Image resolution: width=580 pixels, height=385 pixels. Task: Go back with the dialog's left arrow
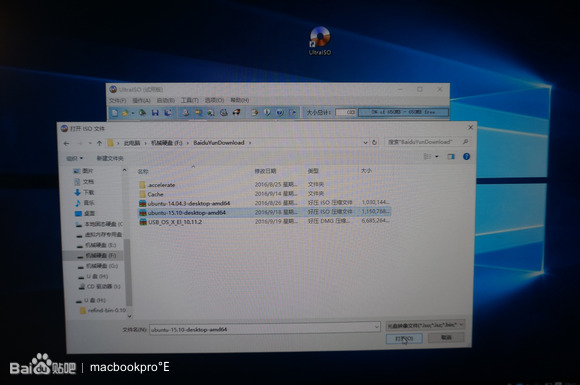(x=67, y=143)
